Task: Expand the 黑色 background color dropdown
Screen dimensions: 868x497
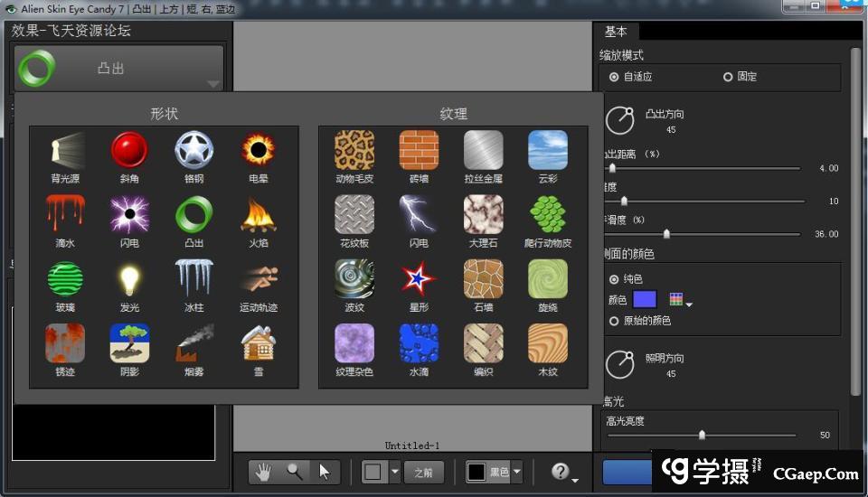Action: (517, 472)
